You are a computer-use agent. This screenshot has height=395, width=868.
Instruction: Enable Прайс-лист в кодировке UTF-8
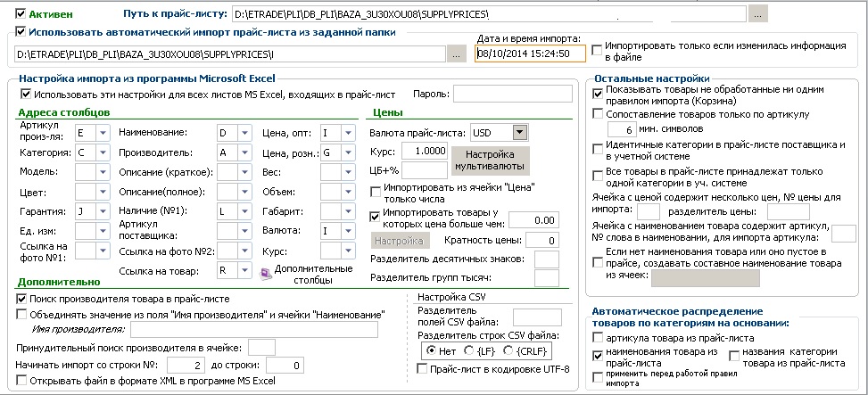tap(422, 369)
